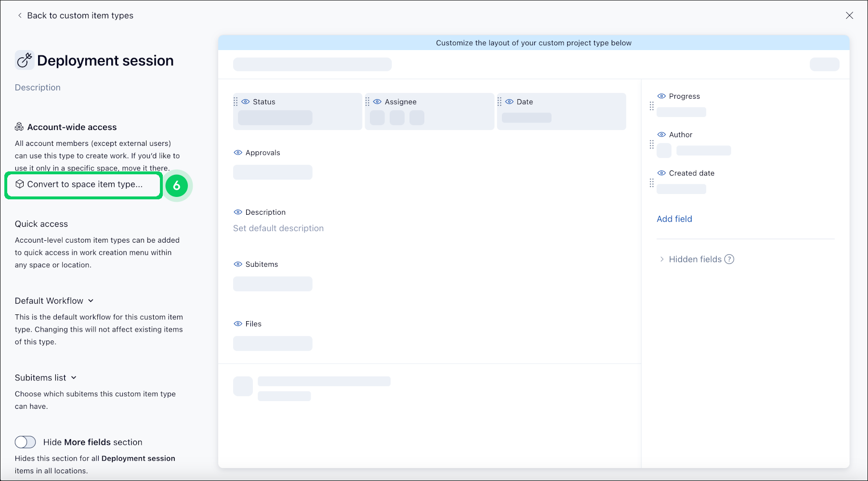Toggle visibility of the Author field

pos(661,134)
